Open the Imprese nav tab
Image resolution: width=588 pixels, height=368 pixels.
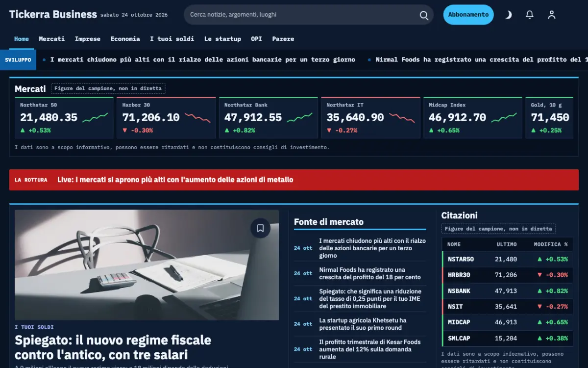[x=88, y=39]
